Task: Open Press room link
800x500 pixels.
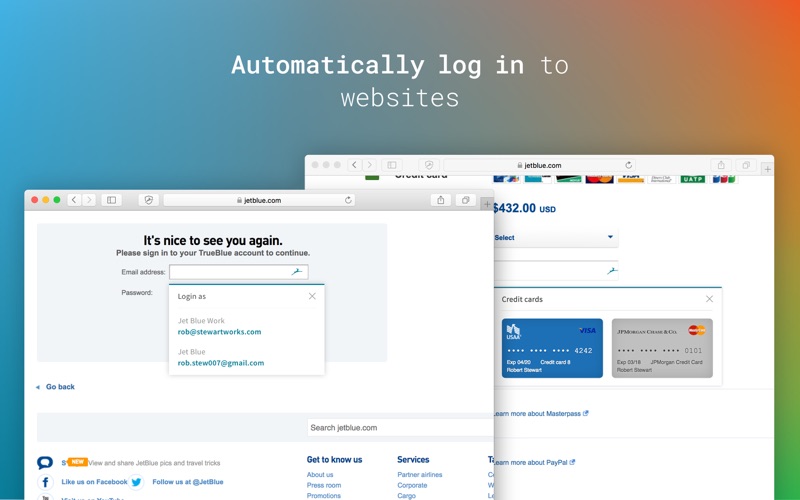Action: 324,485
